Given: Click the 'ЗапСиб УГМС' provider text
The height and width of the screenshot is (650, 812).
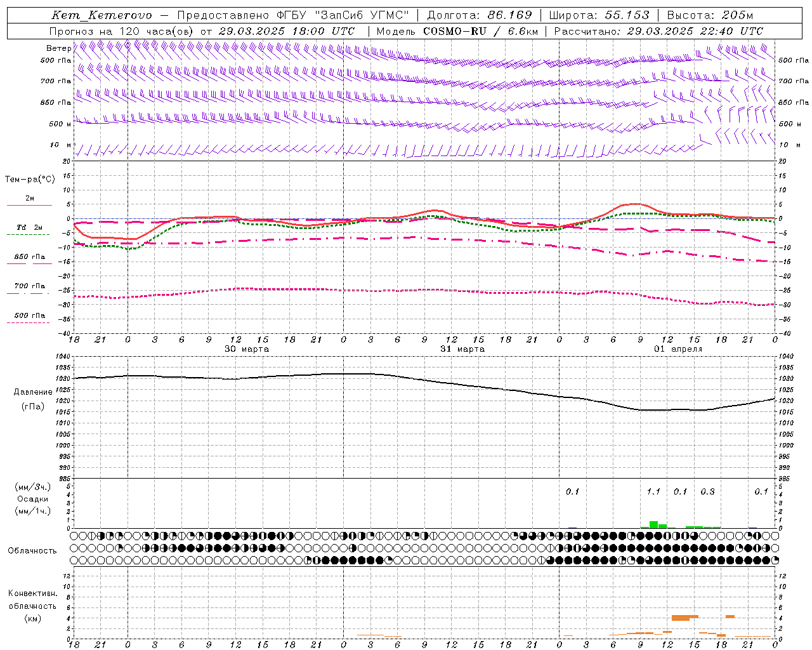Looking at the screenshot, I should (x=362, y=15).
